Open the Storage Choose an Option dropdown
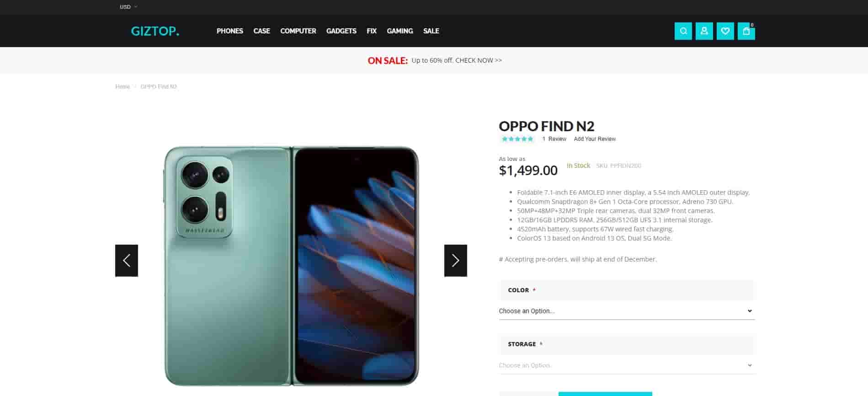The width and height of the screenshot is (868, 396). (x=627, y=365)
